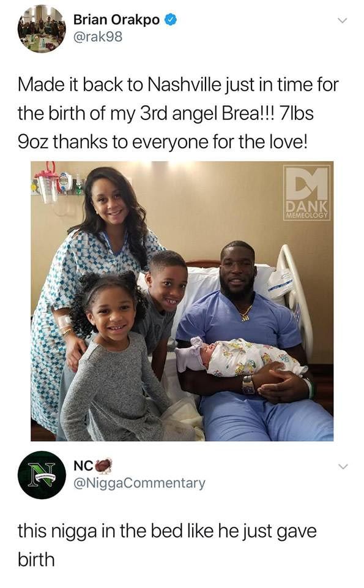Click the word 'birth' ending the reply
Screen dimensions: 364x588
pyautogui.click(x=36, y=559)
